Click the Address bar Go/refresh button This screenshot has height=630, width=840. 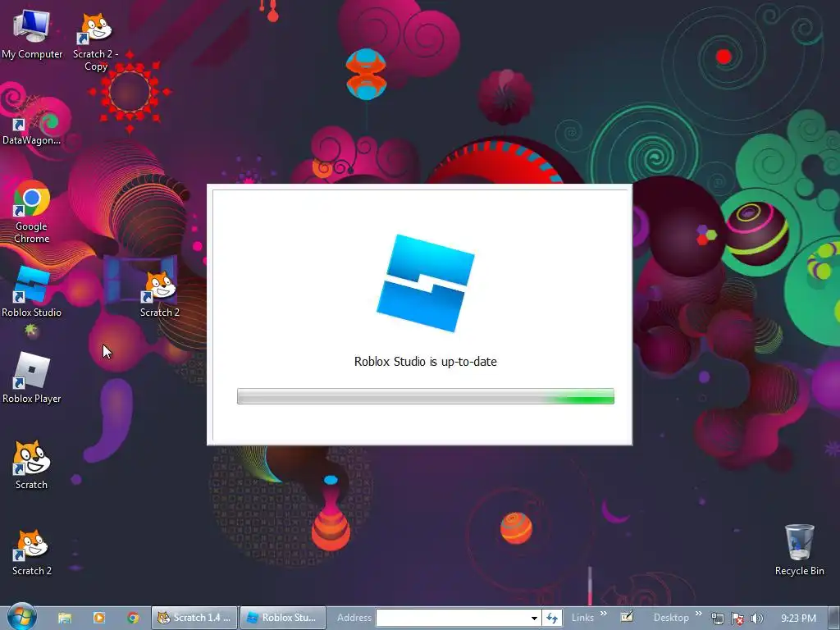(x=552, y=618)
